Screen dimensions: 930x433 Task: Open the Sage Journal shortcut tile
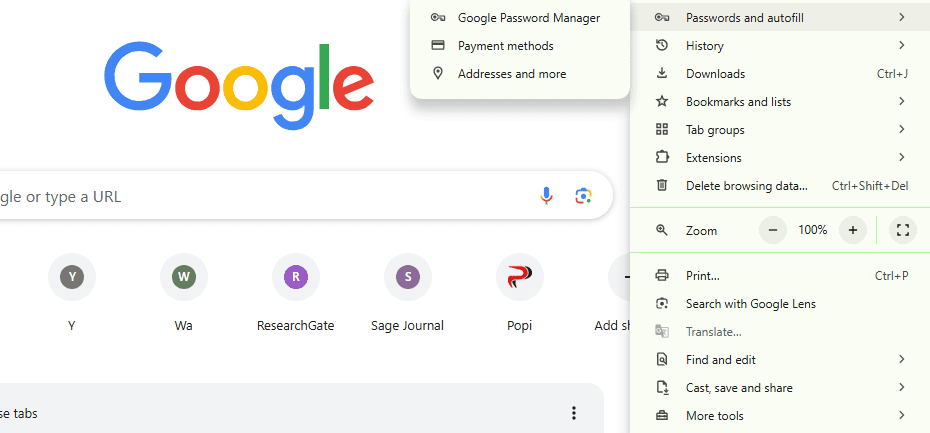tap(407, 294)
